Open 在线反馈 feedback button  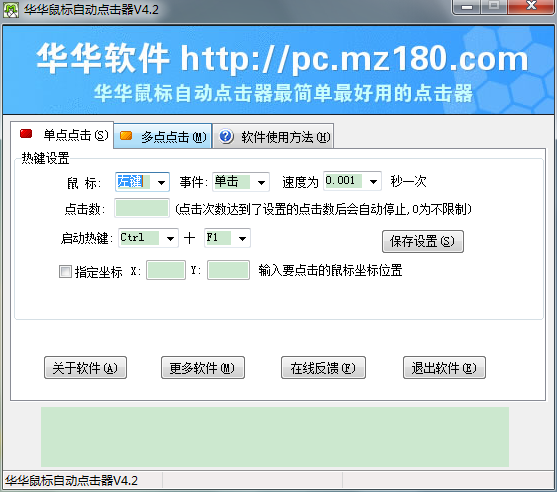coord(323,368)
